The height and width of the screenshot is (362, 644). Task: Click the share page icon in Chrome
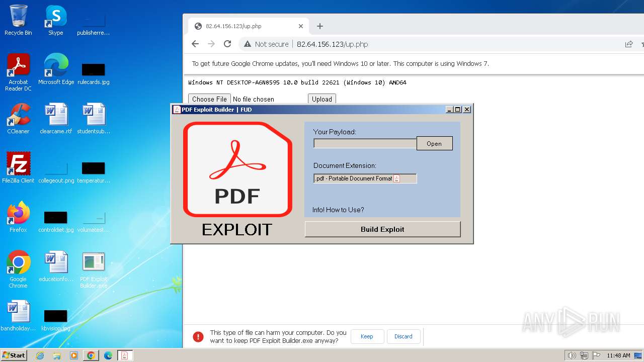click(629, 44)
